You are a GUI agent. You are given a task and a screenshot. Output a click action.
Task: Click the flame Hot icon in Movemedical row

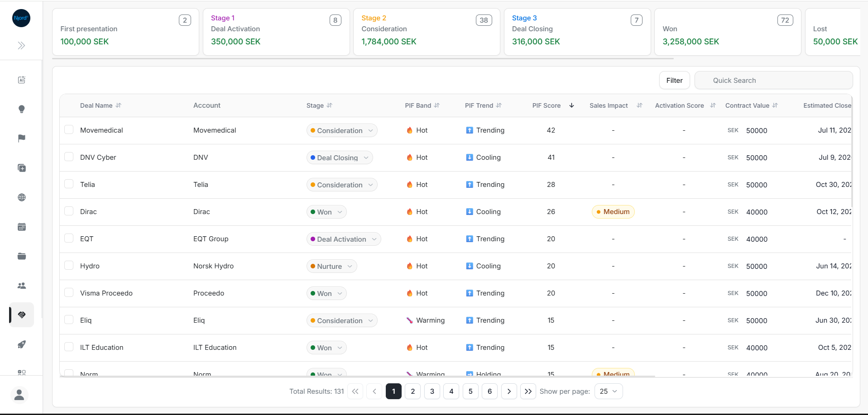[x=410, y=130]
